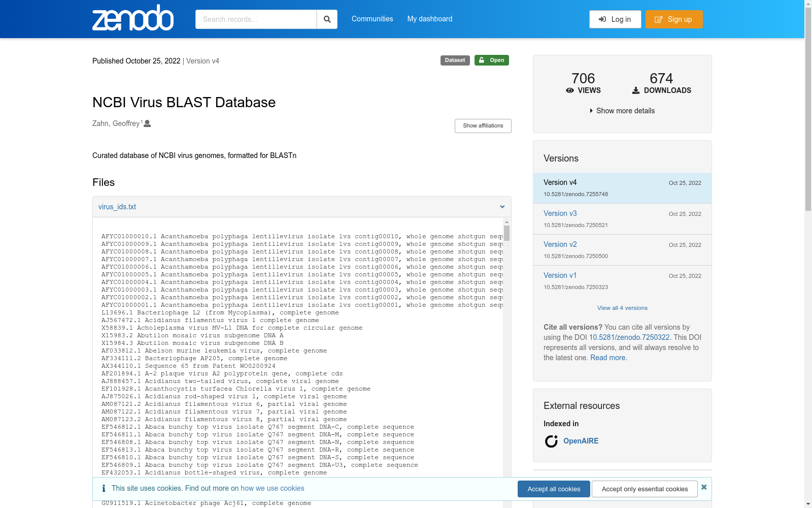Click the search magnifier icon button

pos(327,19)
